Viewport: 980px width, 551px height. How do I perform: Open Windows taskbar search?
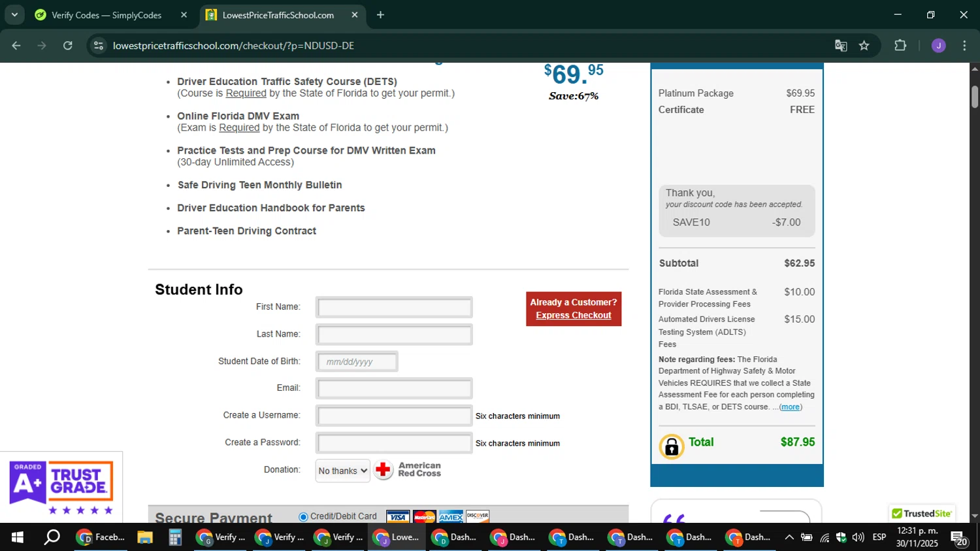52,537
